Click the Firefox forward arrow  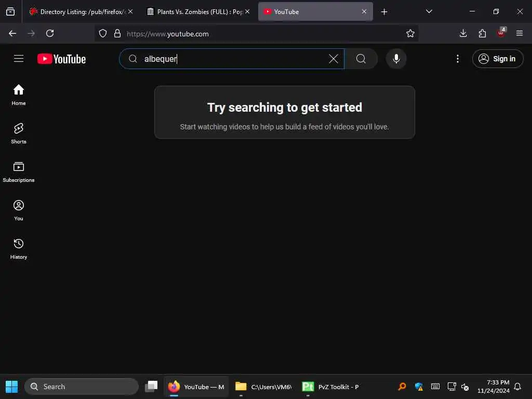31,33
